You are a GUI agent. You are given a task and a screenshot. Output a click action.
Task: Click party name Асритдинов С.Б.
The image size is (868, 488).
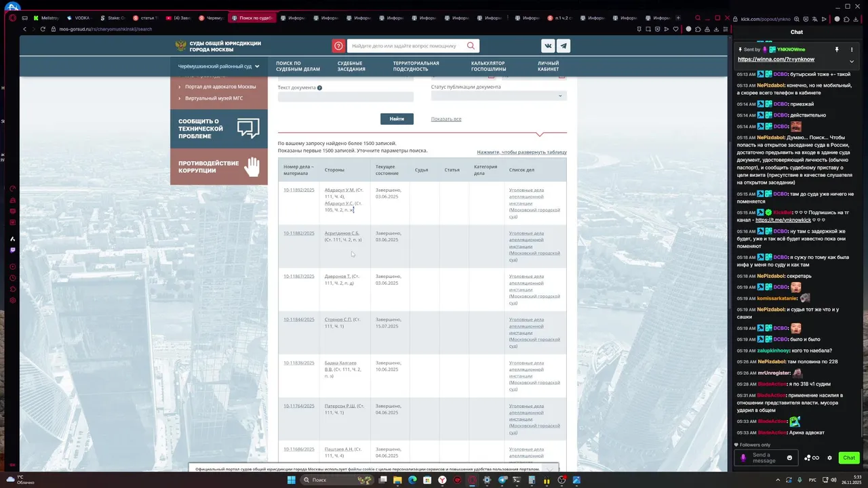[342, 233]
